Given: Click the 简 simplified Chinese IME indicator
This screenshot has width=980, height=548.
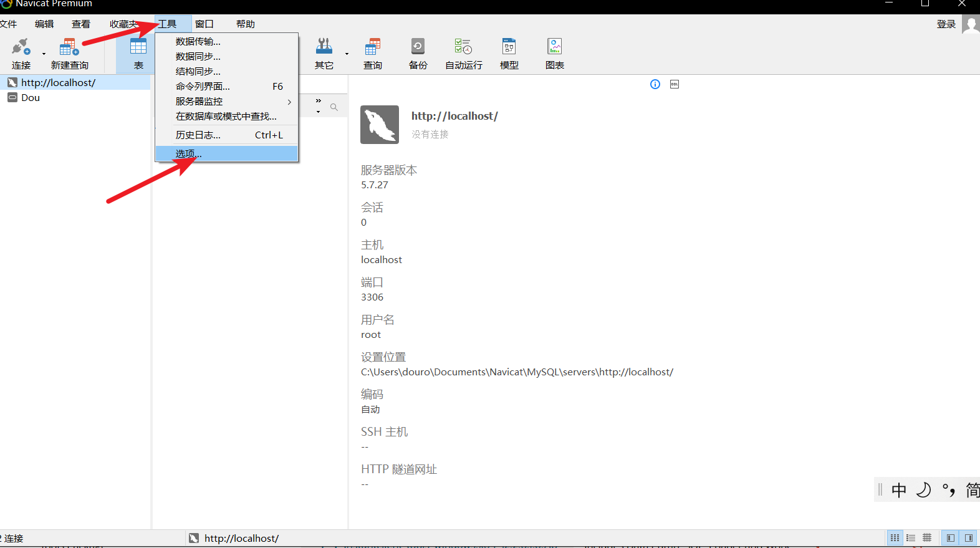Looking at the screenshot, I should (x=973, y=490).
